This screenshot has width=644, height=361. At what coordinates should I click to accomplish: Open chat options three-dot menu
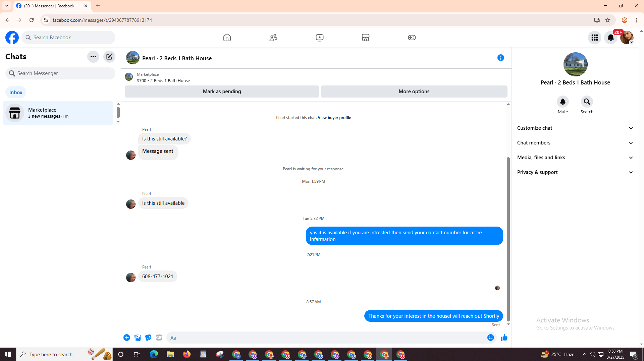click(x=93, y=57)
